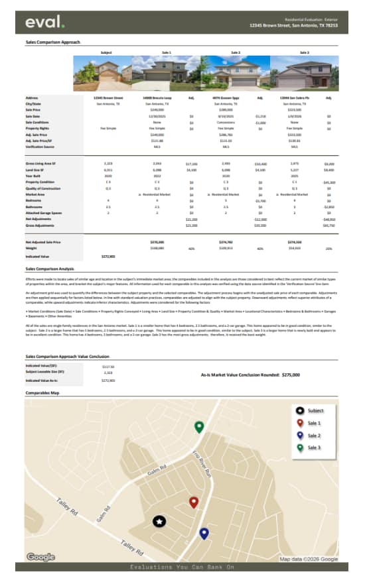Click the upper-left 'Talley Rd' map label

(x=67, y=506)
